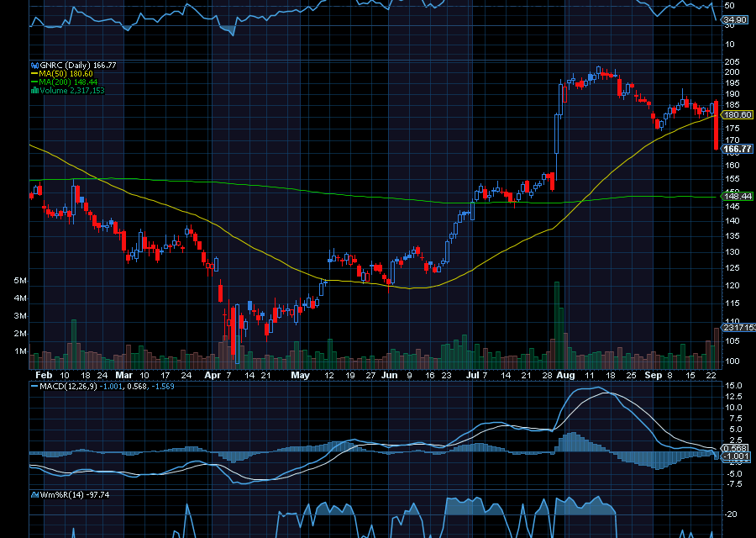The image size is (756, 538).
Task: Select the GNRC (Daily) 166.77 legend label
Action: click(78, 65)
